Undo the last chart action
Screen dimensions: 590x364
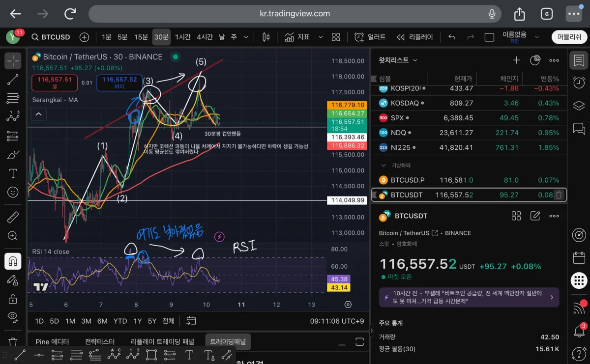[452, 37]
